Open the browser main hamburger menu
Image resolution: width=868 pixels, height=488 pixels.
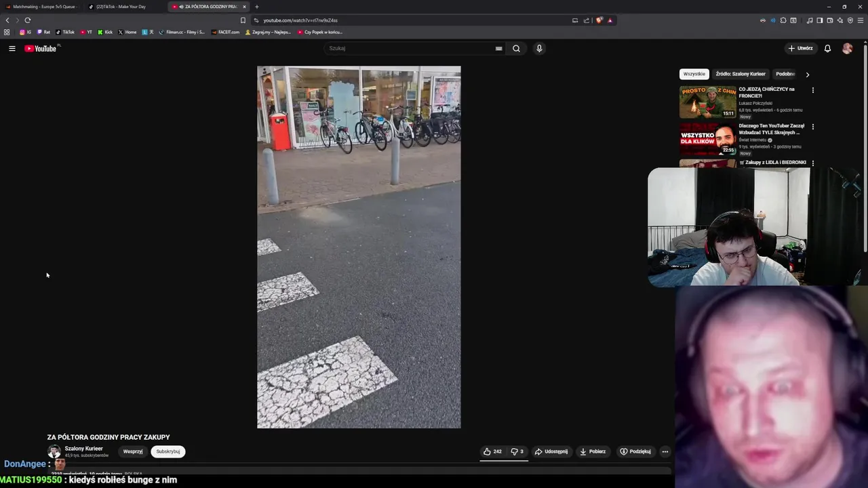pyautogui.click(x=861, y=20)
